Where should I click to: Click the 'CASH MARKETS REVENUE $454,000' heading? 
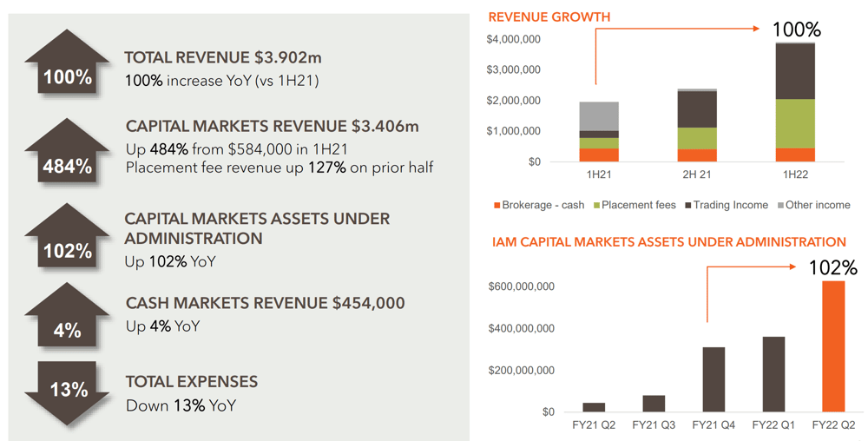point(265,303)
